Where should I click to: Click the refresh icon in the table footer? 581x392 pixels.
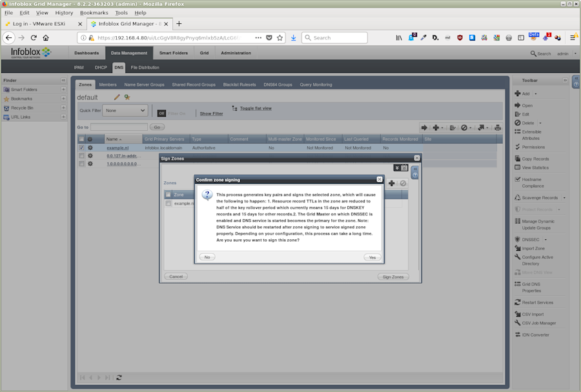click(x=119, y=378)
